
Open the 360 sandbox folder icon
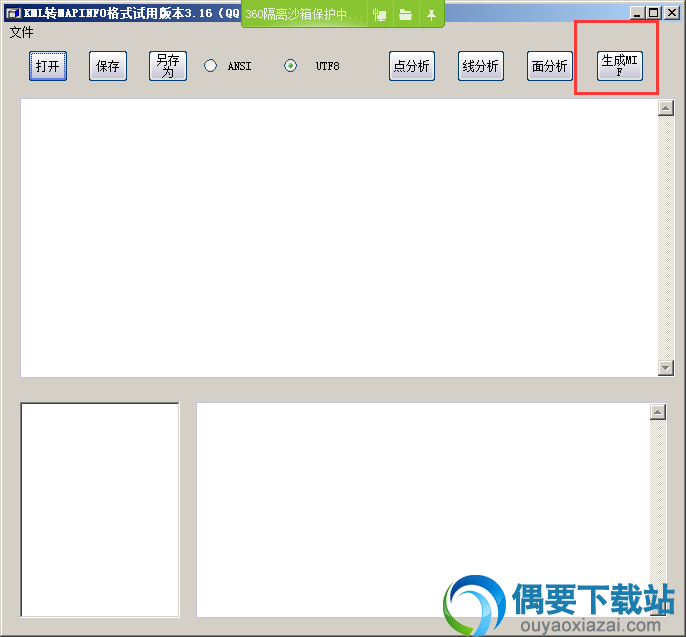(406, 15)
